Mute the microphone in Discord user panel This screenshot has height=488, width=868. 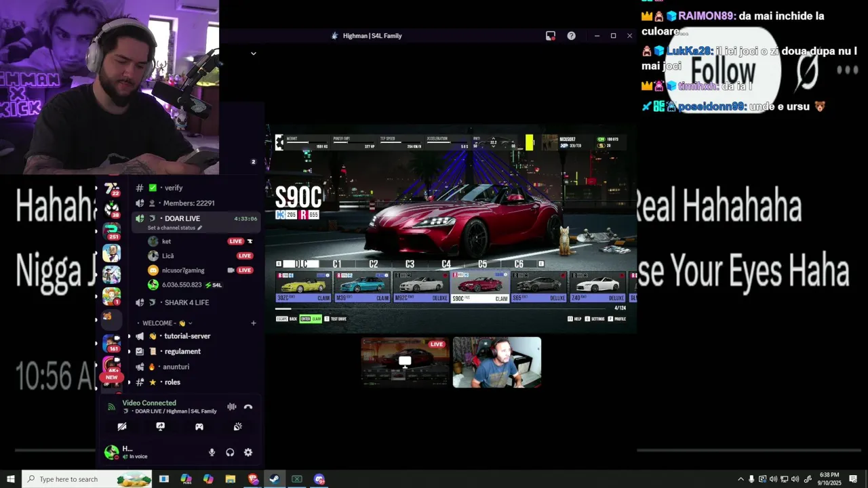click(212, 452)
